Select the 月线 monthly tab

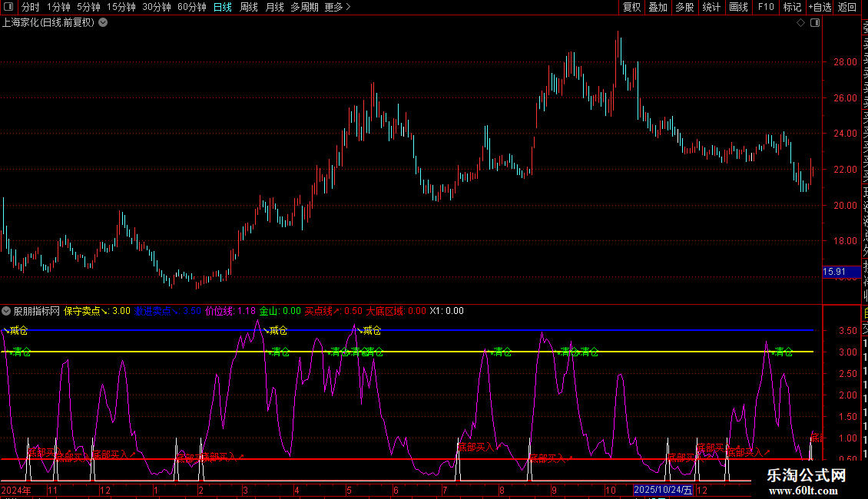click(x=274, y=7)
